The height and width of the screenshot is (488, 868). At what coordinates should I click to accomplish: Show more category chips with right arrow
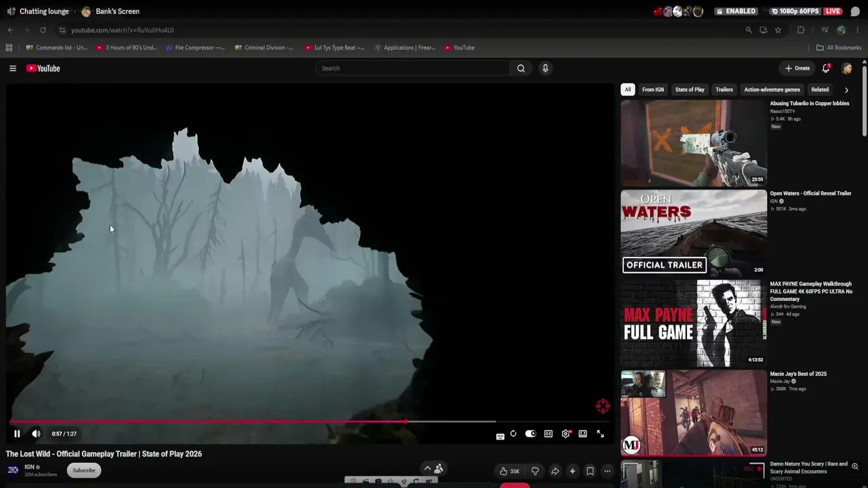click(846, 89)
